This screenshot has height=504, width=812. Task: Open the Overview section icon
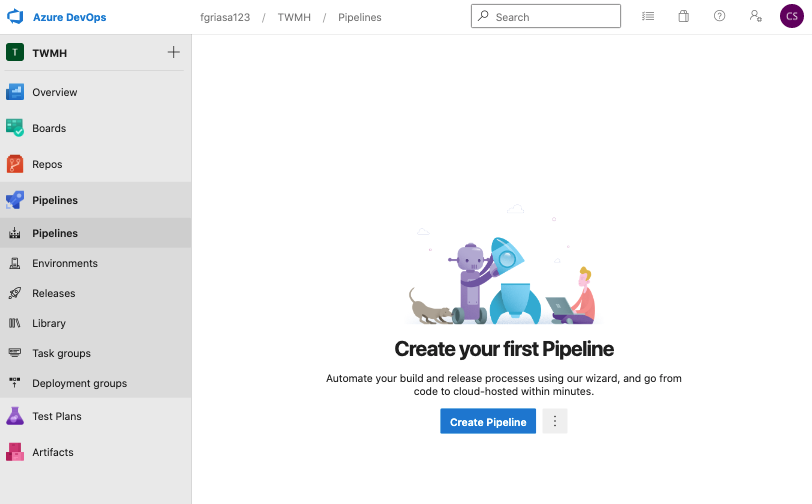click(x=15, y=92)
